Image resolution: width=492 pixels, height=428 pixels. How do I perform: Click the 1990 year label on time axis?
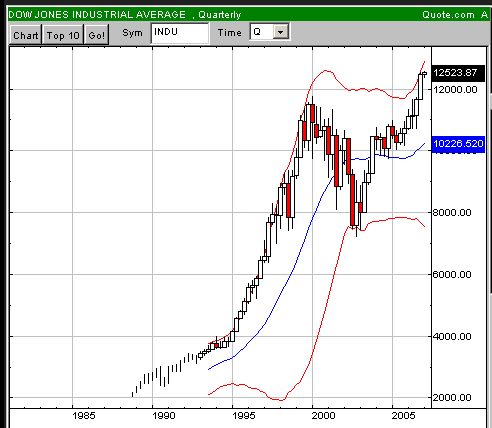tap(164, 416)
